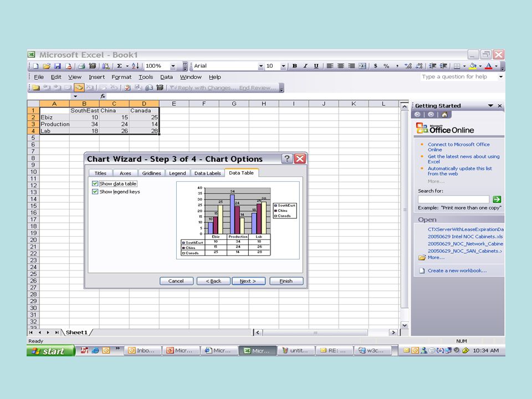Open the Arial font name dropdown
The width and height of the screenshot is (532, 399).
click(260, 66)
